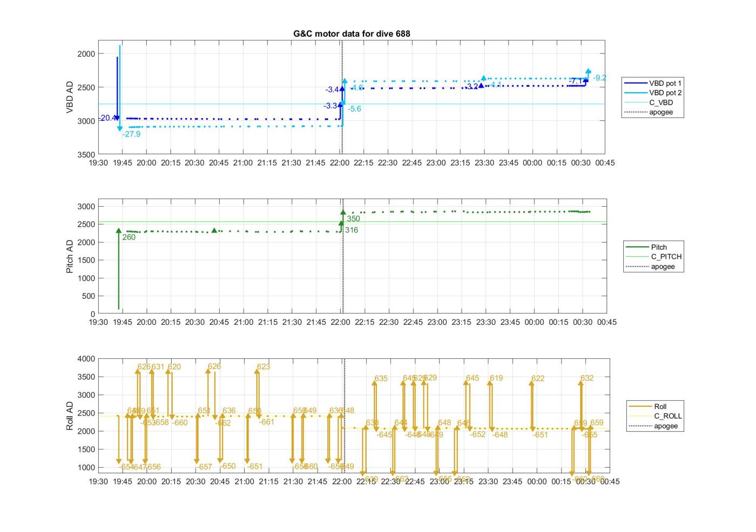Click the 'Pitch AD' y-axis label
756x532 pixels.
70,257
